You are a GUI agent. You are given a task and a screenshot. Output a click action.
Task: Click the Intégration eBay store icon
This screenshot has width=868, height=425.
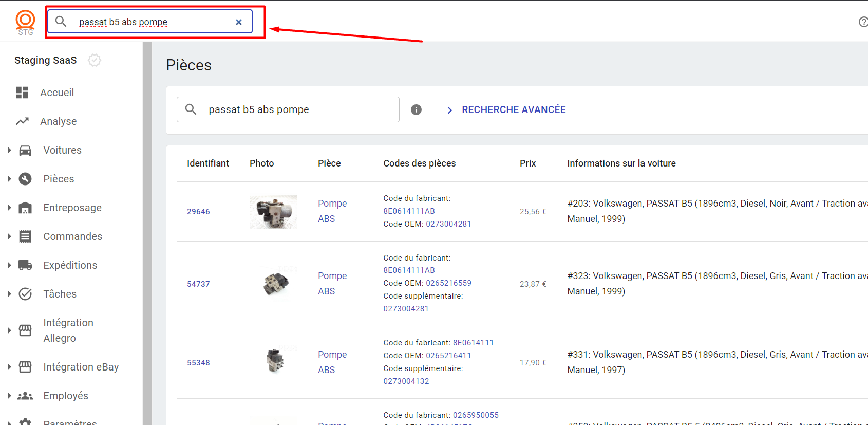coord(25,367)
